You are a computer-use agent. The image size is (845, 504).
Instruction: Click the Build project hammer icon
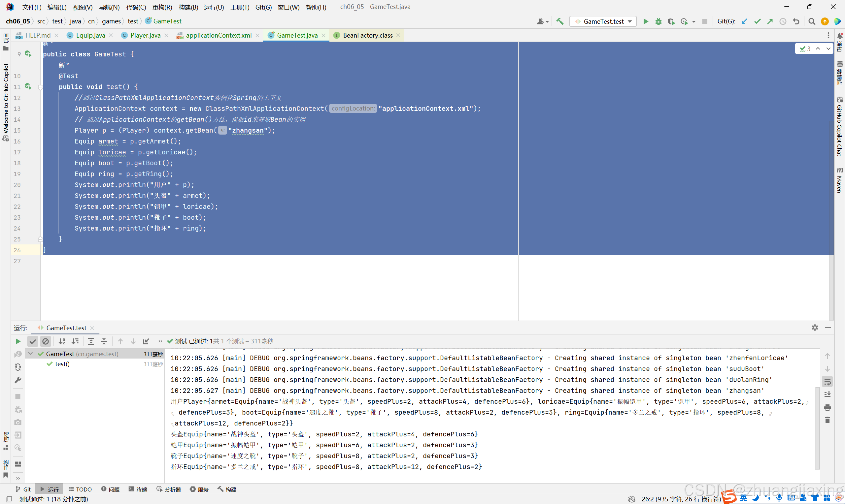(559, 21)
